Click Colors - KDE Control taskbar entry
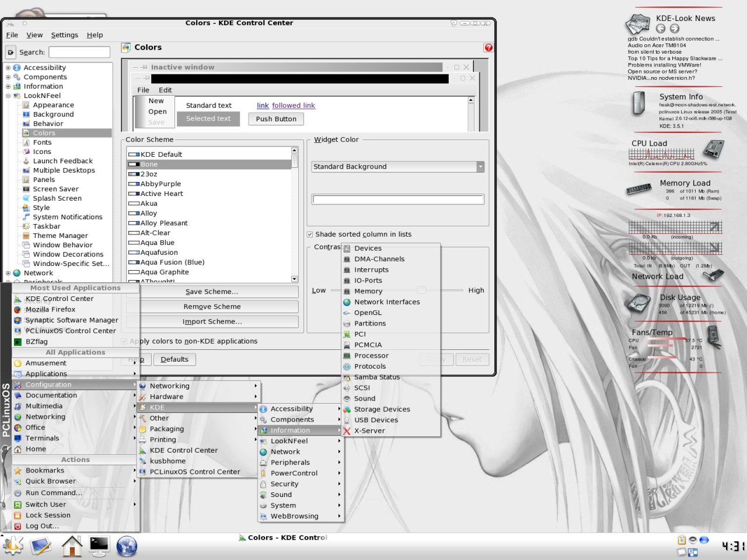 [x=283, y=538]
